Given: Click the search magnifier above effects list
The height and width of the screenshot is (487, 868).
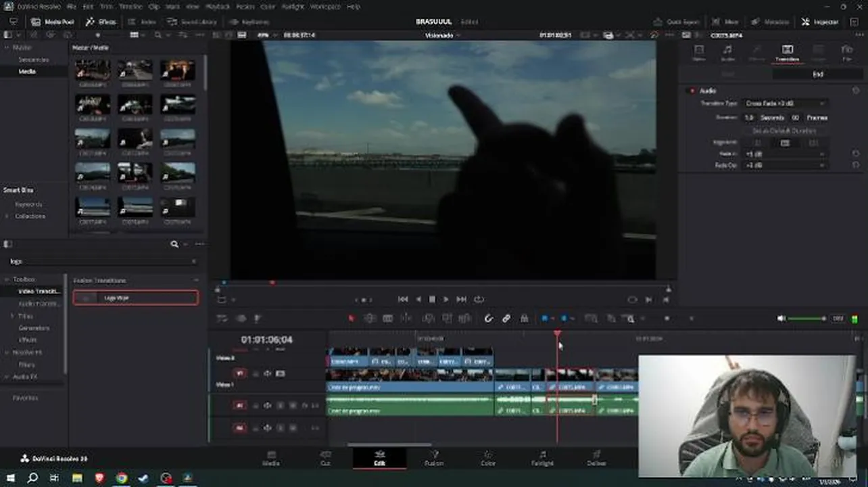Looking at the screenshot, I should [x=174, y=244].
